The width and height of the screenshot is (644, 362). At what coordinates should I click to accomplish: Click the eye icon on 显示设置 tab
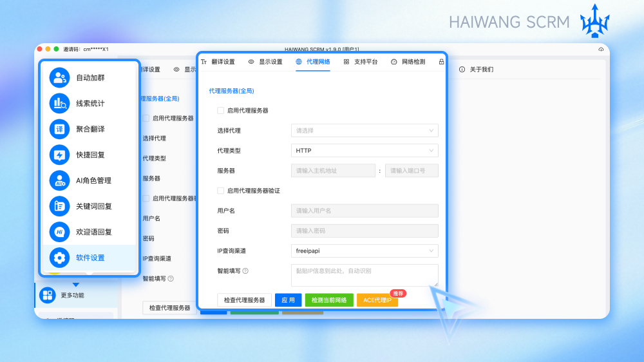pyautogui.click(x=251, y=62)
